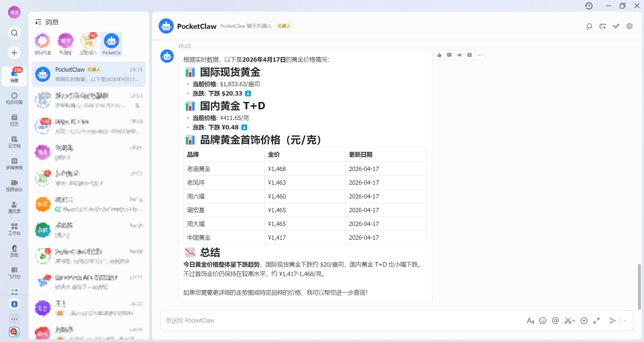
Task: Open the emoji picker
Action: click(543, 321)
